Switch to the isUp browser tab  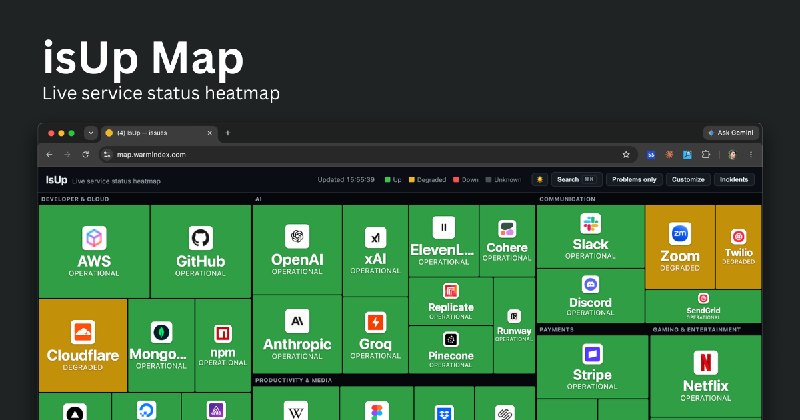[x=158, y=133]
